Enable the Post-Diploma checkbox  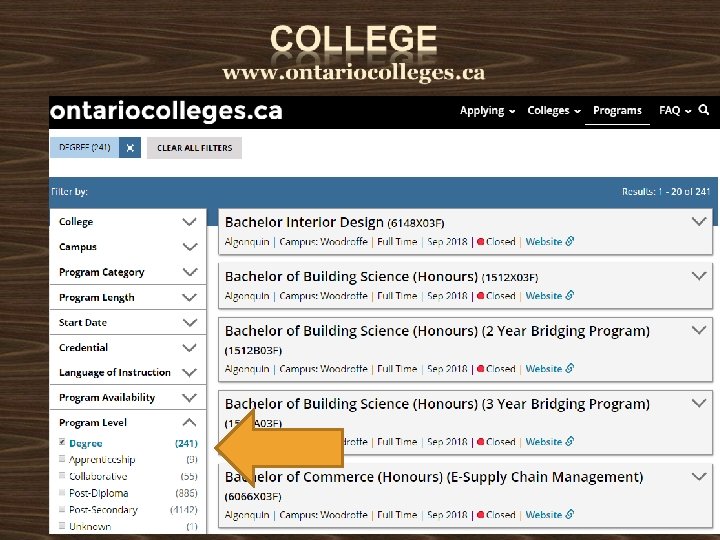(x=63, y=493)
